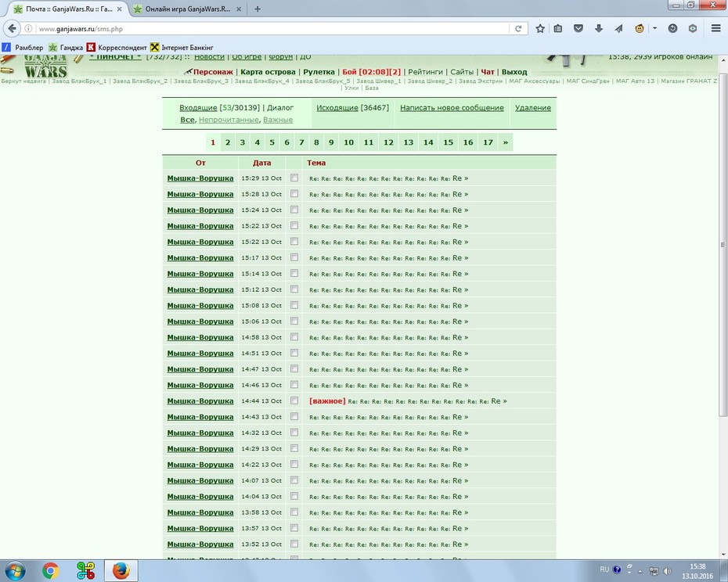Open the Удаление link
The image size is (728, 582).
point(533,108)
